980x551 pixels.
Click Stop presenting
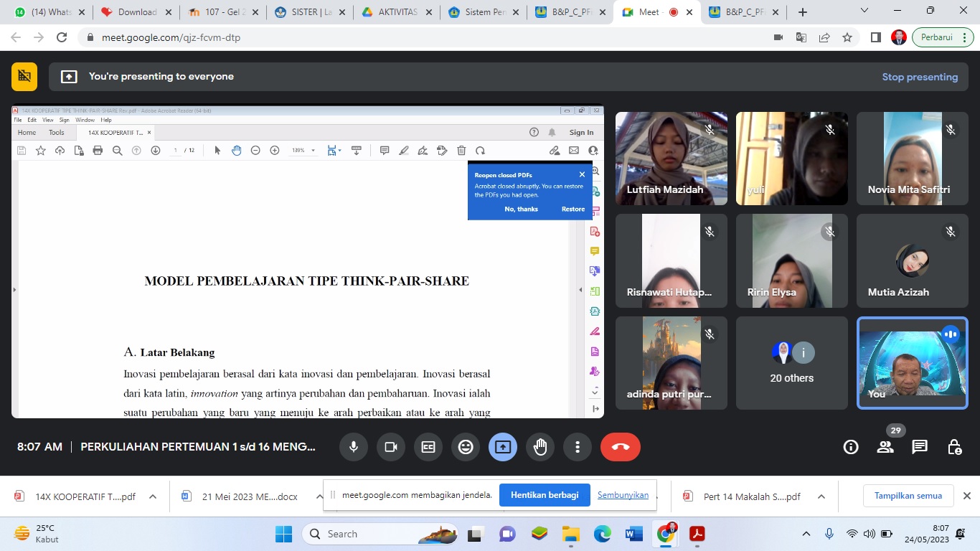920,77
